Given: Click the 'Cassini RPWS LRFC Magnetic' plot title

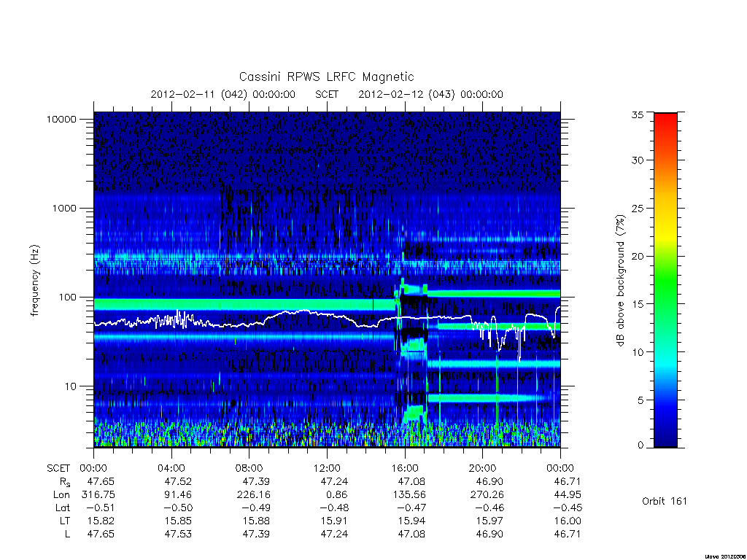Looking at the screenshot, I should 326,77.
